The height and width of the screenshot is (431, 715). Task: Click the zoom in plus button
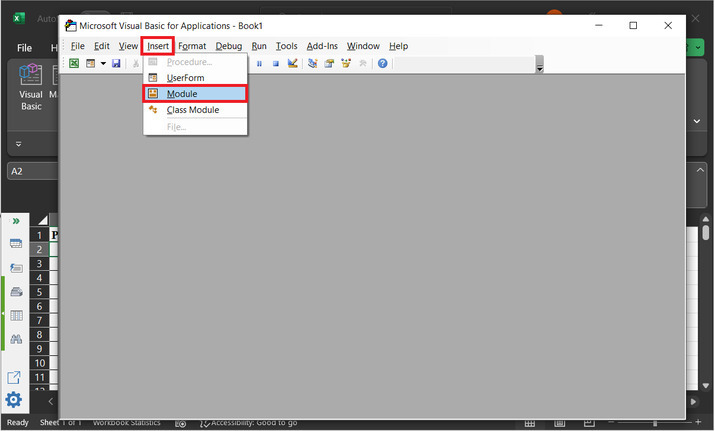(698, 422)
